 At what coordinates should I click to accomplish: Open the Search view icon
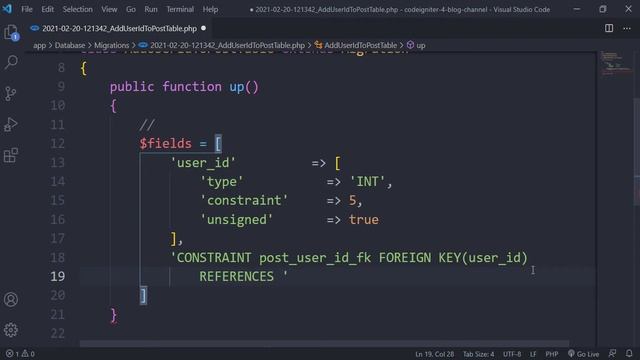click(11, 62)
